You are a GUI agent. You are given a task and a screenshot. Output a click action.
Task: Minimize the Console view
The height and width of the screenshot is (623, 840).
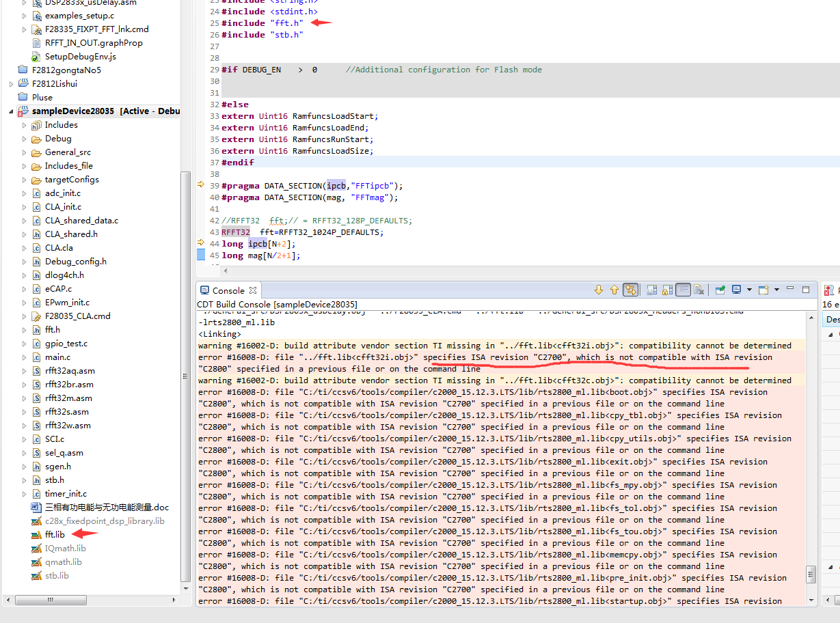791,289
